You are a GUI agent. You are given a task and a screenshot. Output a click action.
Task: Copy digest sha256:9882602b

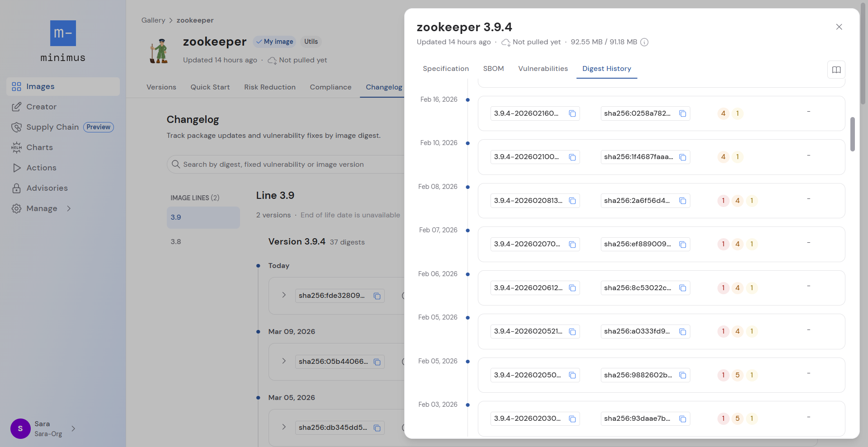pyautogui.click(x=683, y=375)
